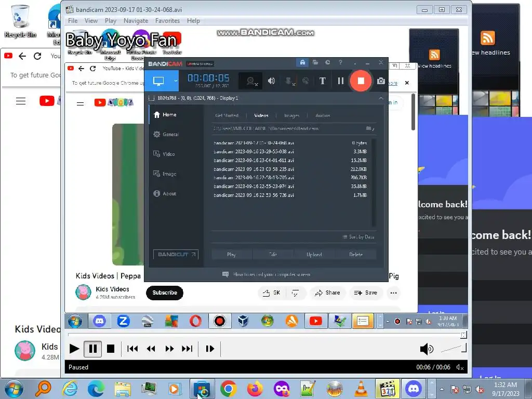Increase speed with the fast-forward button

coord(169,349)
